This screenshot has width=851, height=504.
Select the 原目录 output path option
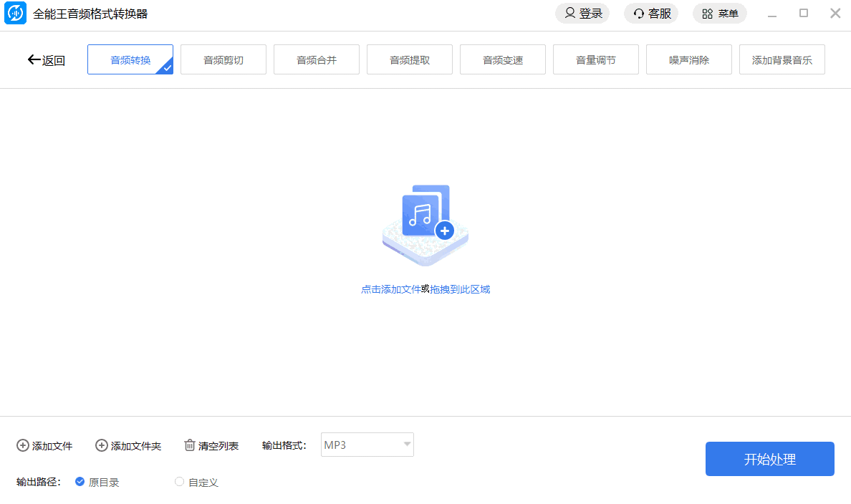pyautogui.click(x=80, y=482)
